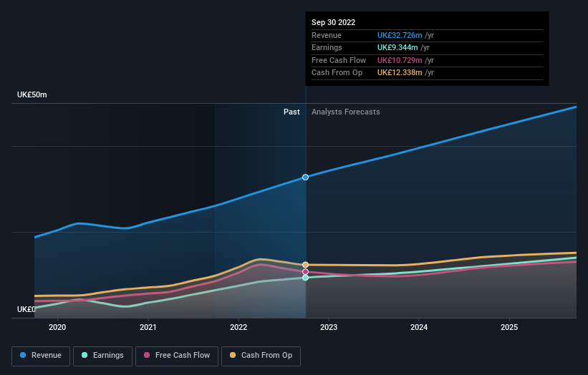Click the 2021 x-axis label
The width and height of the screenshot is (588, 375).
pyautogui.click(x=148, y=328)
